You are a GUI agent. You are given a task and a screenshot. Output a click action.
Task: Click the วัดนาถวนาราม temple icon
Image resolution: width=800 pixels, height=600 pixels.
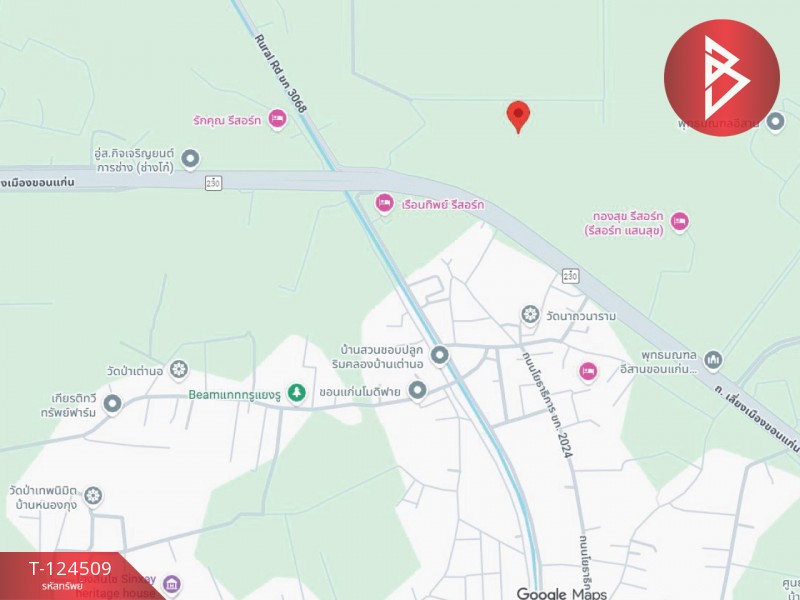point(531,315)
